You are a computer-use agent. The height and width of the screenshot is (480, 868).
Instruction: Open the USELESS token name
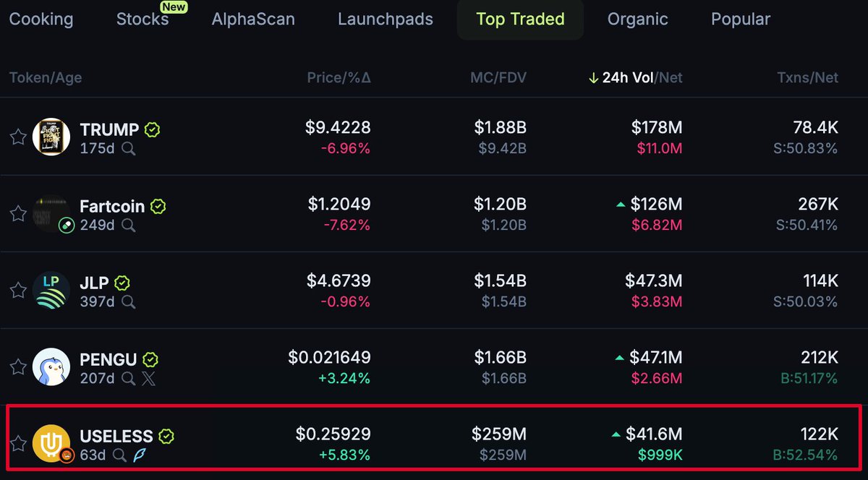pyautogui.click(x=116, y=437)
